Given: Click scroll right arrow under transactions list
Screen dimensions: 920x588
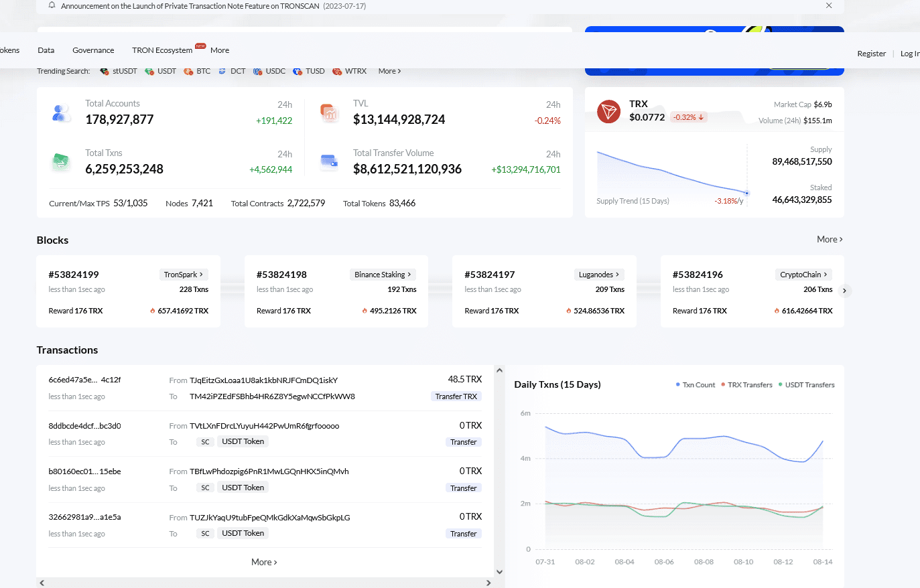Looking at the screenshot, I should point(488,583).
